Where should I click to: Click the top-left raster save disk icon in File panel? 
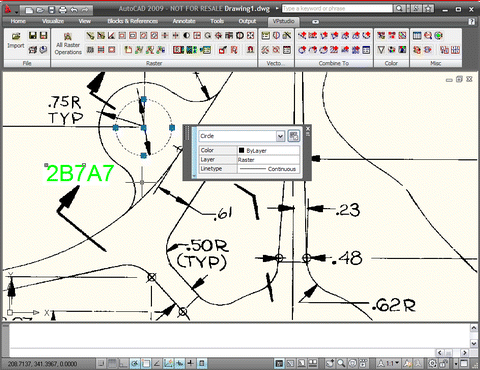(33, 35)
